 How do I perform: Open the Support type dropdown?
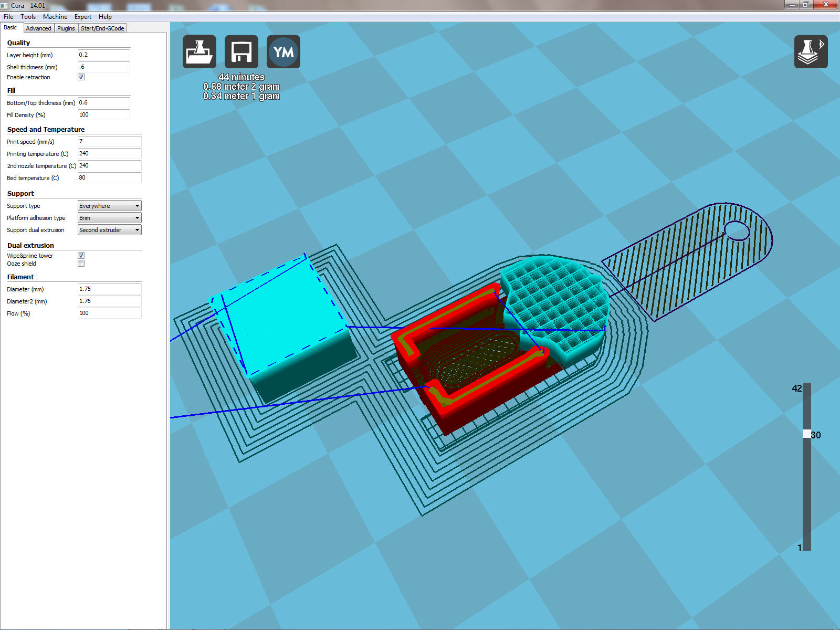point(109,206)
